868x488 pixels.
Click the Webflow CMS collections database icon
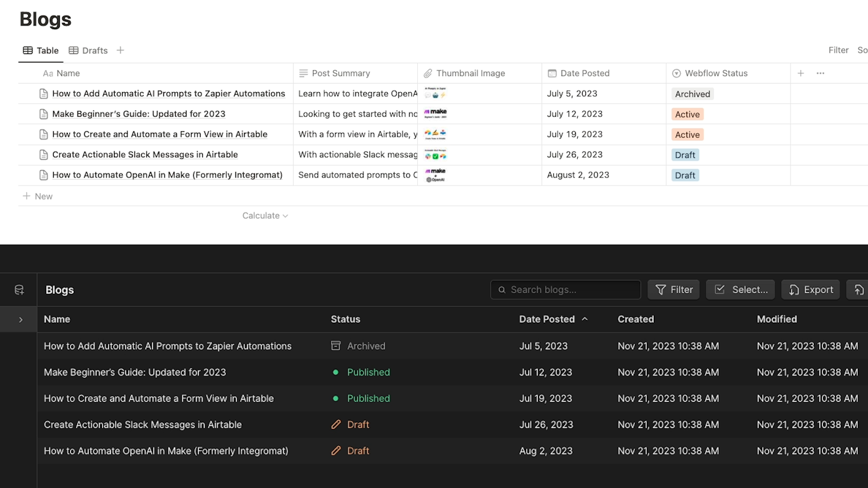(x=19, y=290)
